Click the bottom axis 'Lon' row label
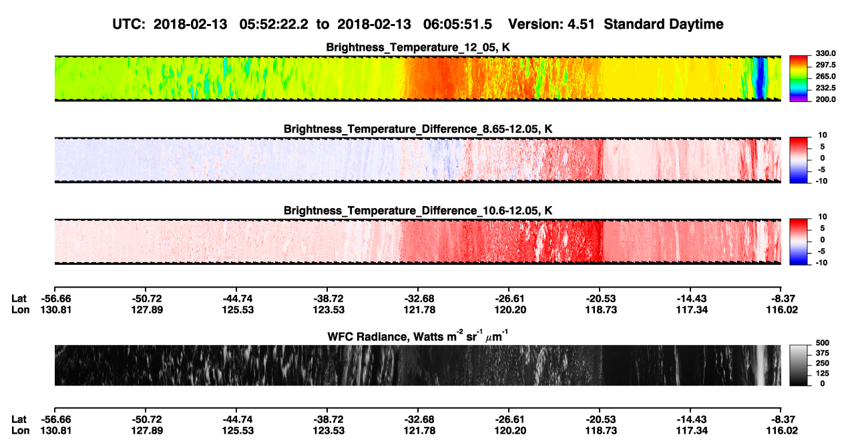Image resolution: width=868 pixels, height=445 pixels. coord(20,430)
